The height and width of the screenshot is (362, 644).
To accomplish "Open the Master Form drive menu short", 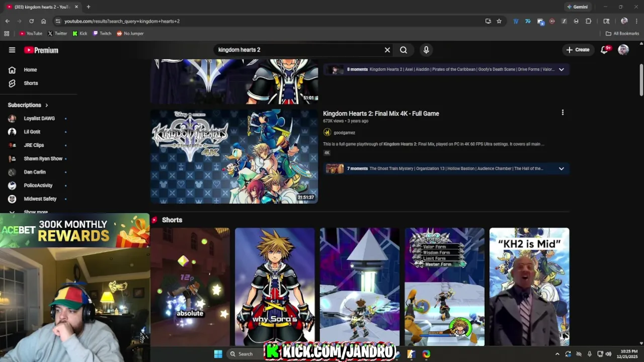I will [445, 287].
